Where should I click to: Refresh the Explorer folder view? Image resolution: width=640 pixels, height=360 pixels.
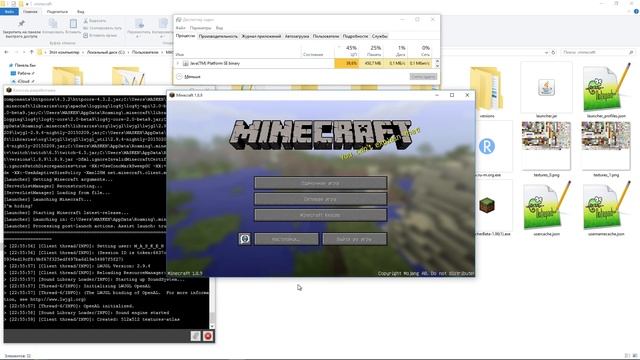553,52
